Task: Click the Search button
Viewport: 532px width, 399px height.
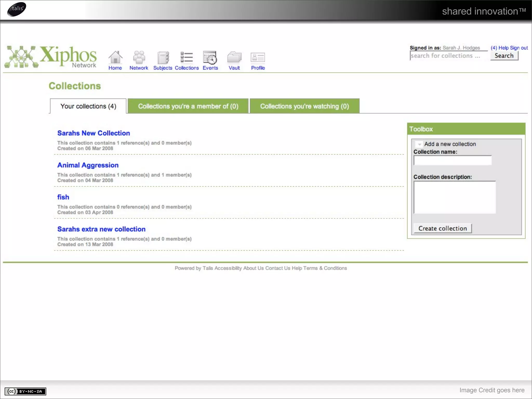Action: click(504, 56)
